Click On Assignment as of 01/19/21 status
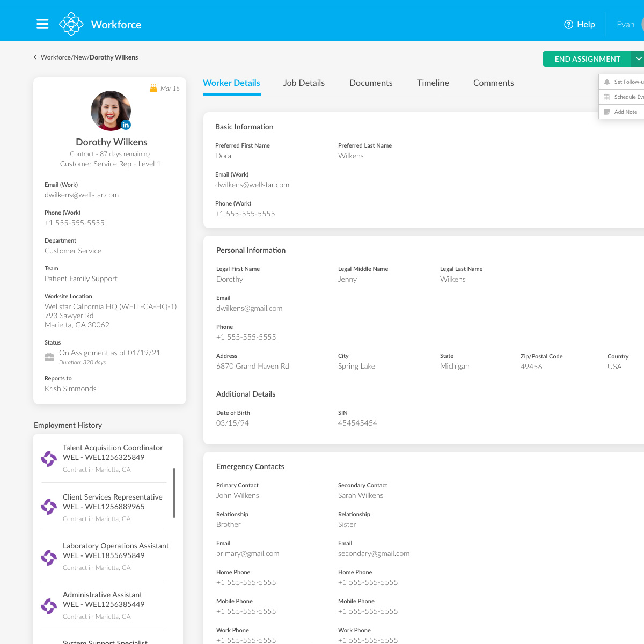The image size is (644, 644). (109, 353)
